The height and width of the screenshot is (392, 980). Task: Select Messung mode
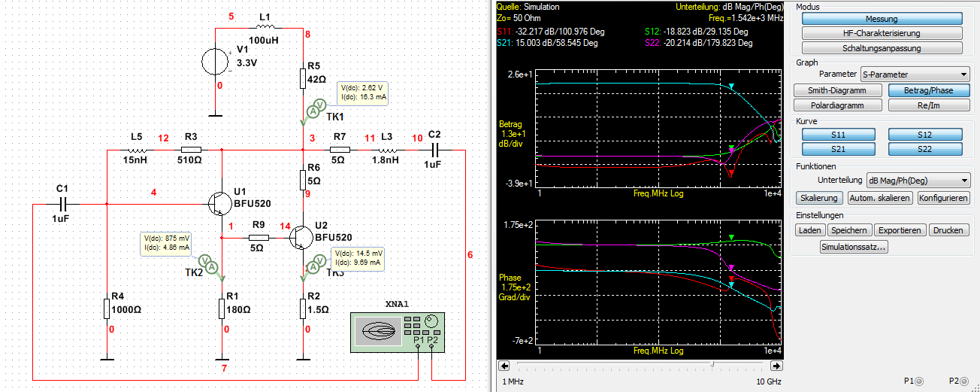click(x=882, y=19)
